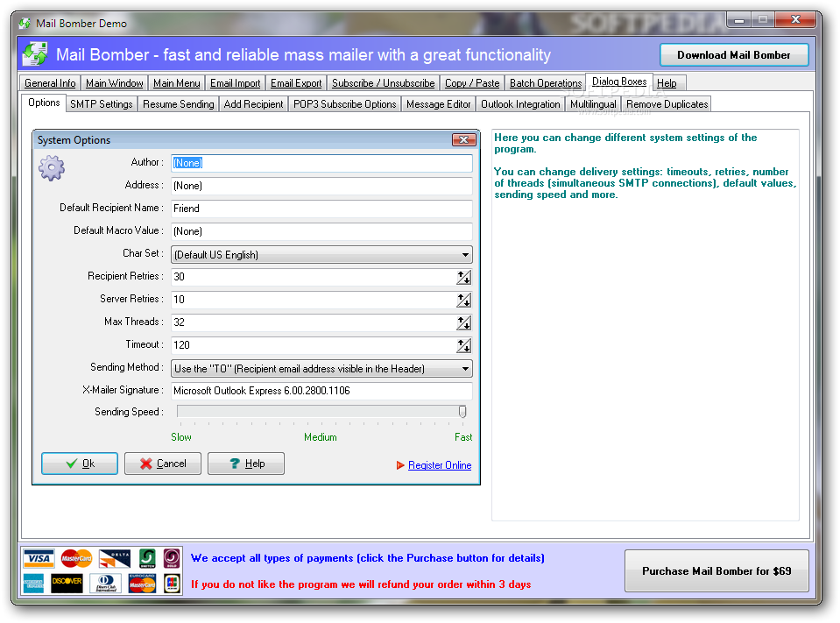The image size is (840, 623).
Task: Click the green Switch card icon
Action: [x=147, y=559]
